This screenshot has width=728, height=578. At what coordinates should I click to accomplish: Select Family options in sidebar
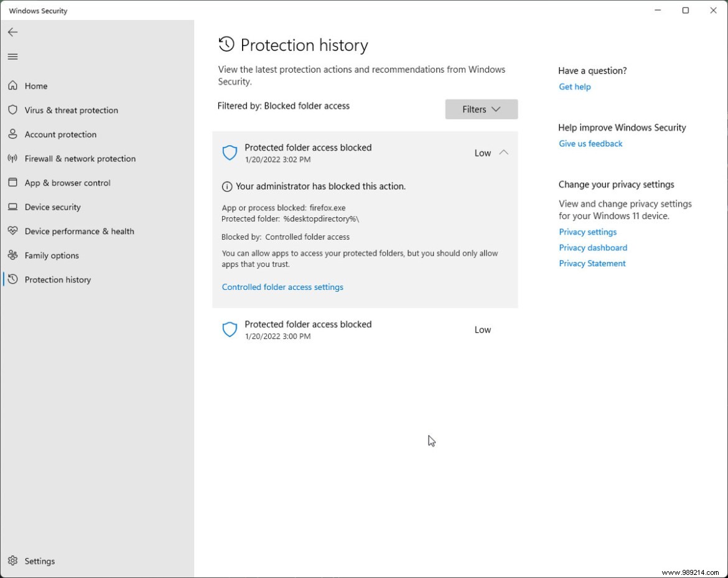coord(52,255)
